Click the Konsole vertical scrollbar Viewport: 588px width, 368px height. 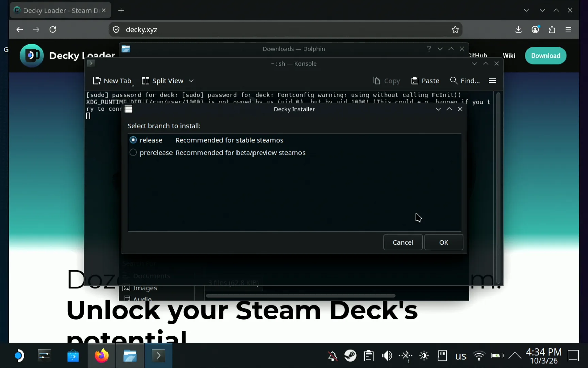498,188
